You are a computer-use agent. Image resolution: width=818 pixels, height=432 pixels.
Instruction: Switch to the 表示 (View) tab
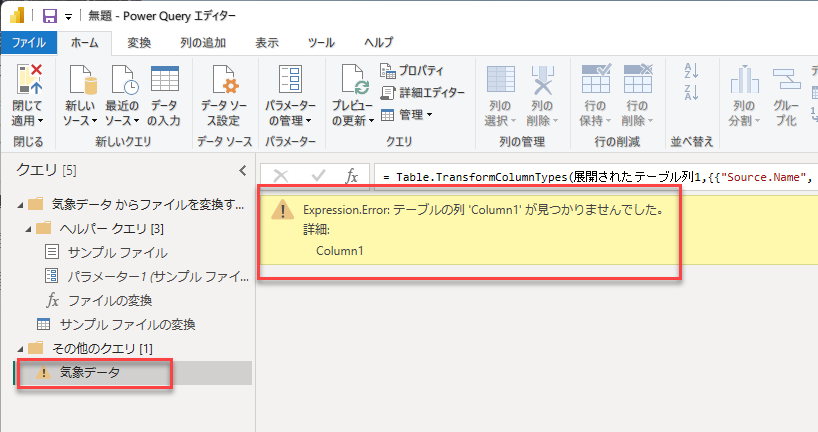point(267,43)
